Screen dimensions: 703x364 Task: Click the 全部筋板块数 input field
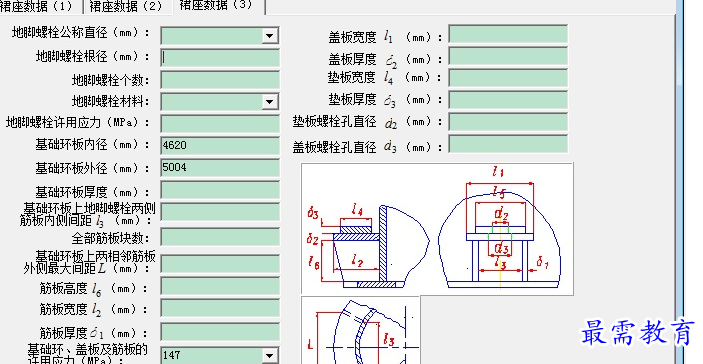coord(220,237)
